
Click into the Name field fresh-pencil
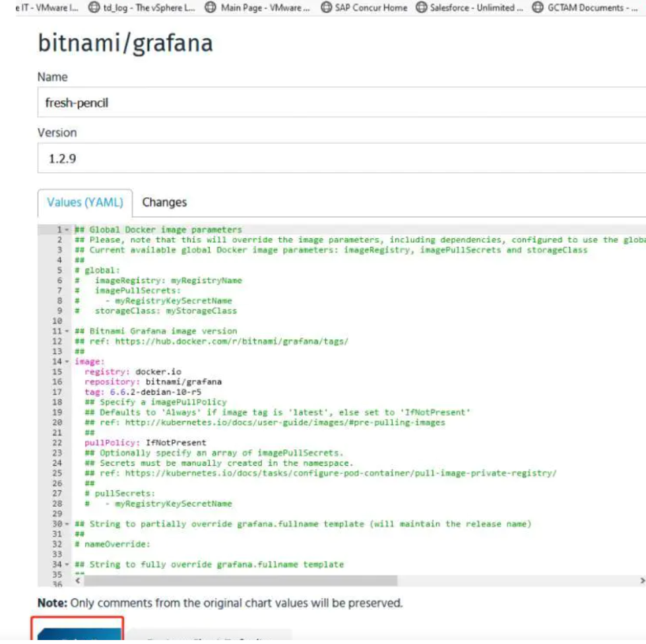click(x=342, y=102)
